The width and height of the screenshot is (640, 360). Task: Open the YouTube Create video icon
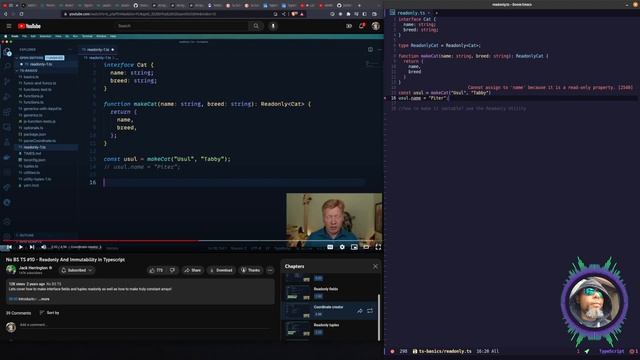(349, 26)
